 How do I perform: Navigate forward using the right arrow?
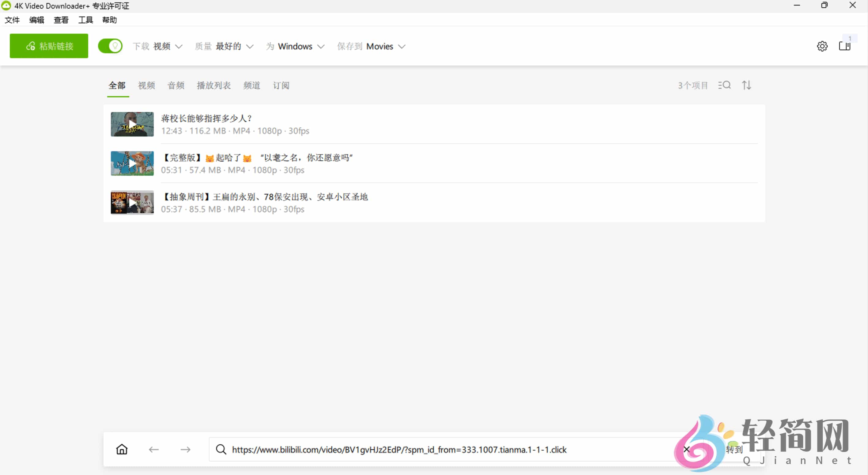[185, 449]
